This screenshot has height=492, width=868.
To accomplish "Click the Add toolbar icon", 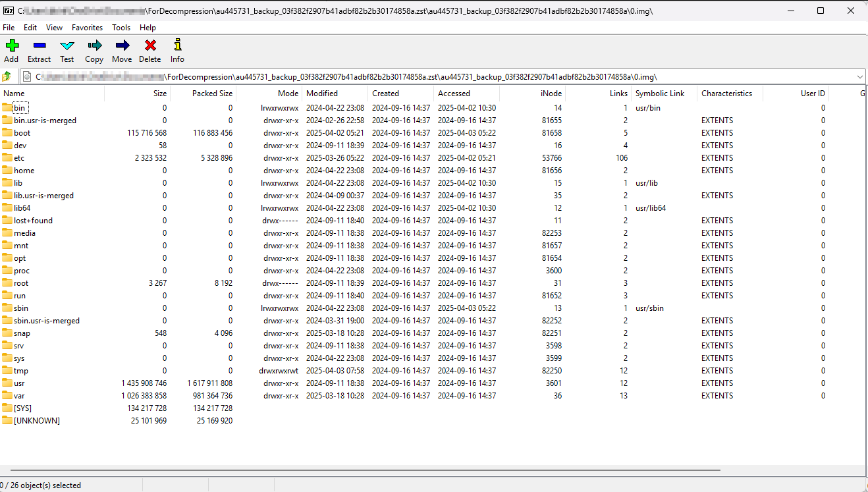I will click(x=11, y=45).
